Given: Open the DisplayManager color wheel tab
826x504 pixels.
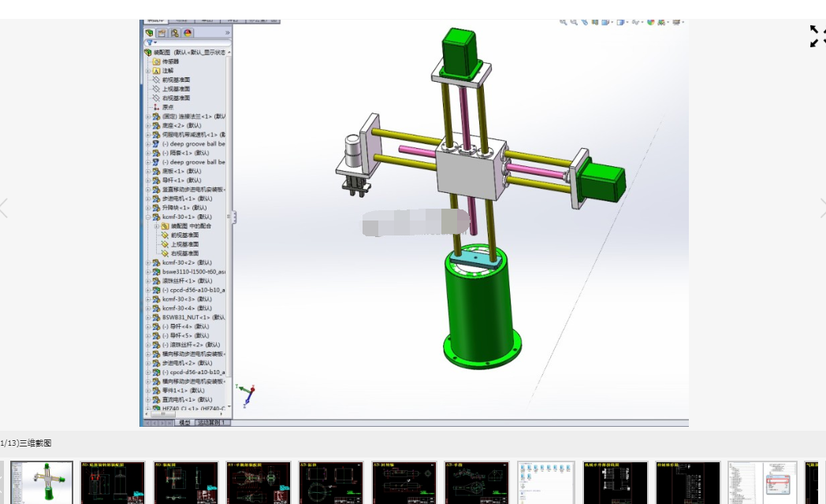Looking at the screenshot, I should point(188,33).
